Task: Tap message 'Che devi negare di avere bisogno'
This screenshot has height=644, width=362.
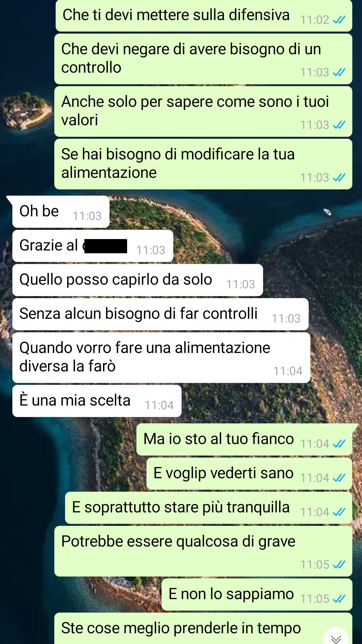Action: point(203,59)
